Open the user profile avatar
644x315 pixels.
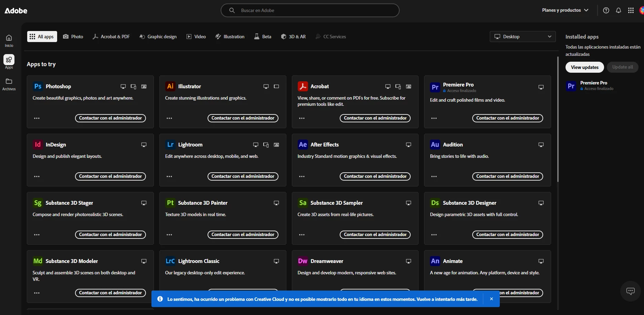(x=642, y=10)
